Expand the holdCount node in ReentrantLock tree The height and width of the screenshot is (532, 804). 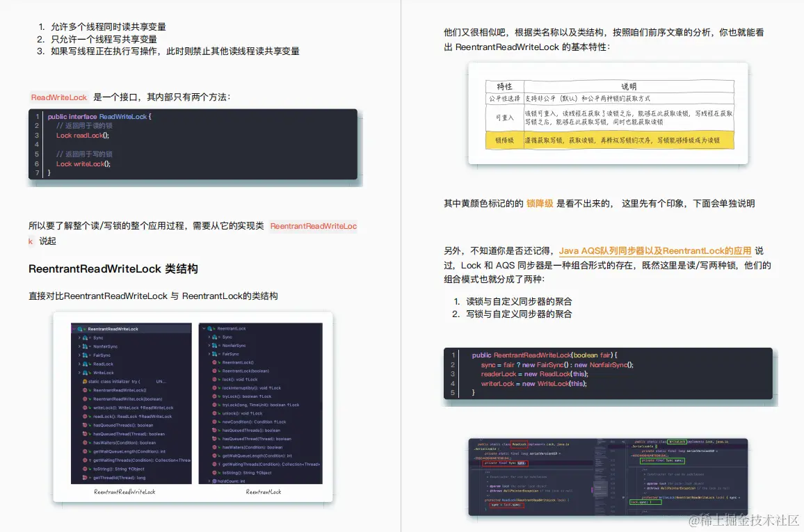(209, 481)
